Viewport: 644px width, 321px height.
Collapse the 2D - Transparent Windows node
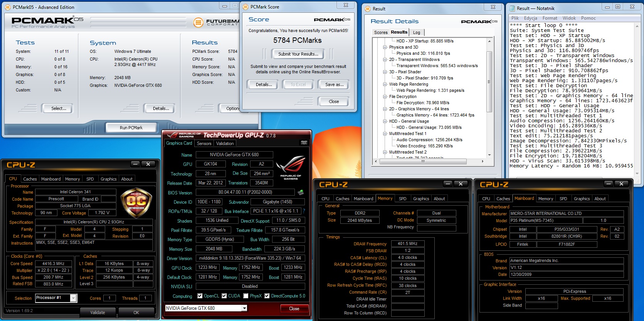(x=385, y=59)
